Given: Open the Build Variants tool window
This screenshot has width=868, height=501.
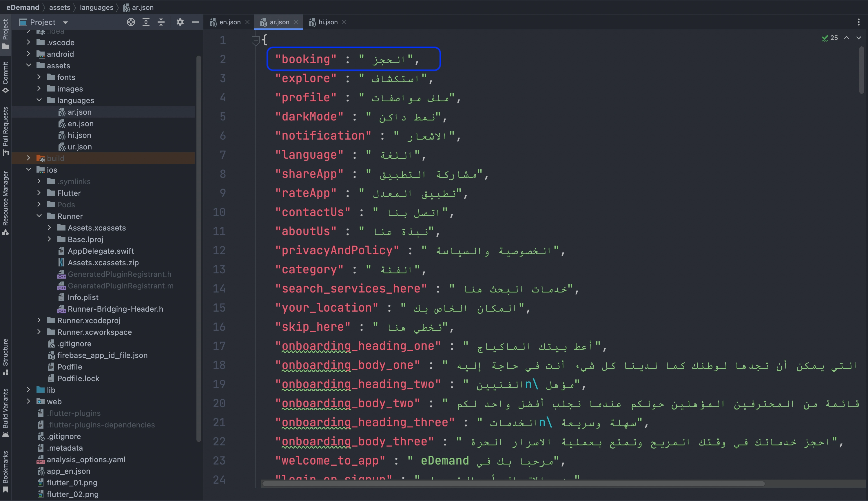Looking at the screenshot, I should point(6,413).
